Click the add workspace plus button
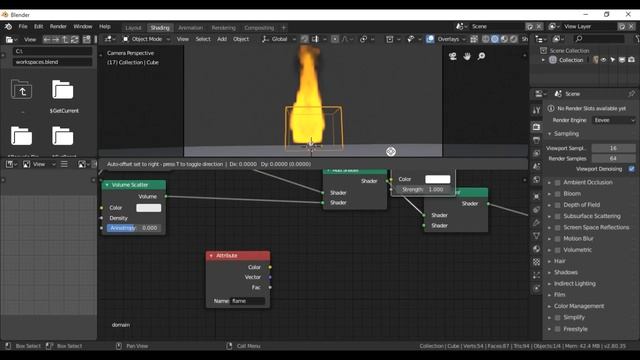This screenshot has width=640, height=360. pos(284,28)
